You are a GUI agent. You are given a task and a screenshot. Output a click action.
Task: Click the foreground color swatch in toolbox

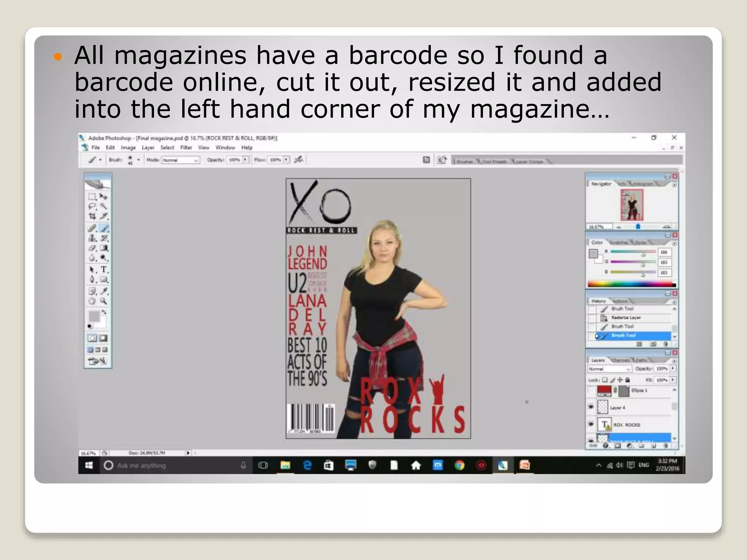tap(94, 316)
